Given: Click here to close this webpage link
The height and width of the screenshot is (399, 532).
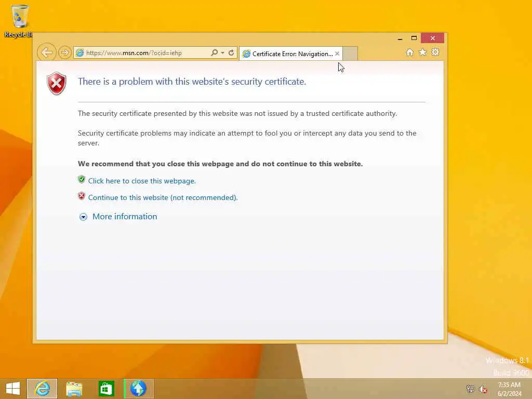Looking at the screenshot, I should 142,181.
